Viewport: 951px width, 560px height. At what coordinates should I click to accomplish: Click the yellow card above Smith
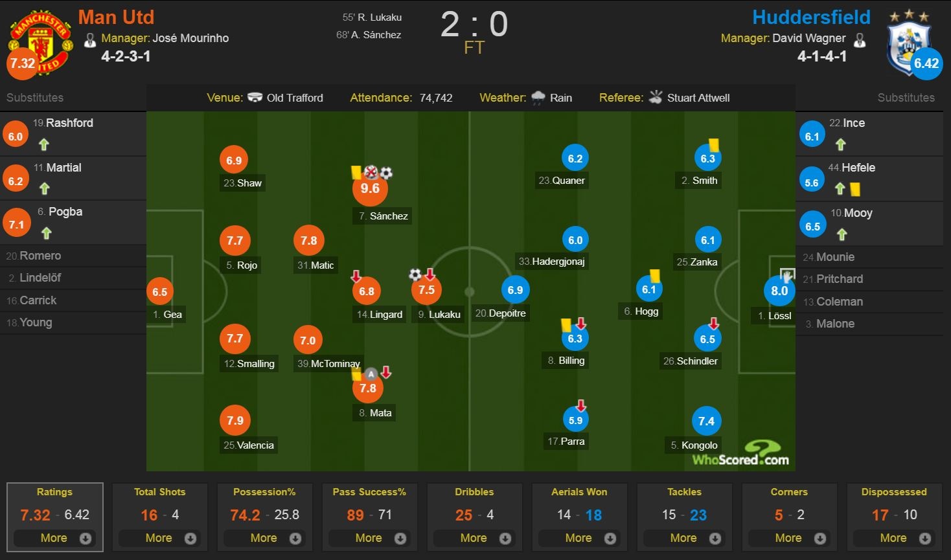pos(714,145)
